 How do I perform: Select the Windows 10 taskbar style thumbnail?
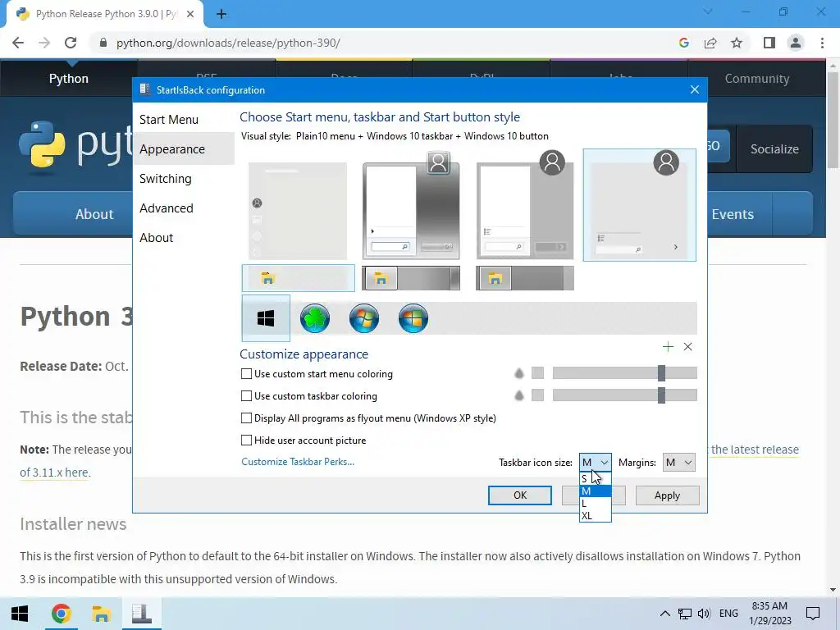pos(298,278)
